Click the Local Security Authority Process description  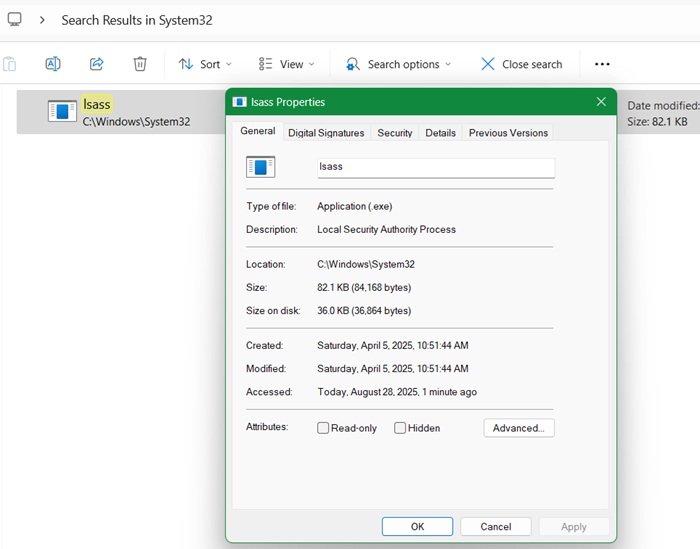[x=387, y=229]
